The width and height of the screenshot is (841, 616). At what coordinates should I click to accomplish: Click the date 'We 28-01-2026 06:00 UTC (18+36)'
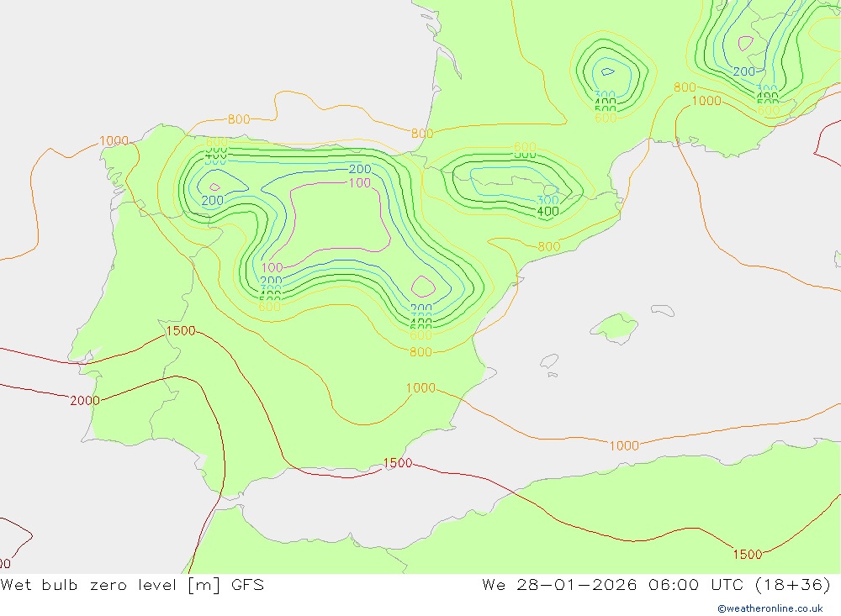[657, 585]
